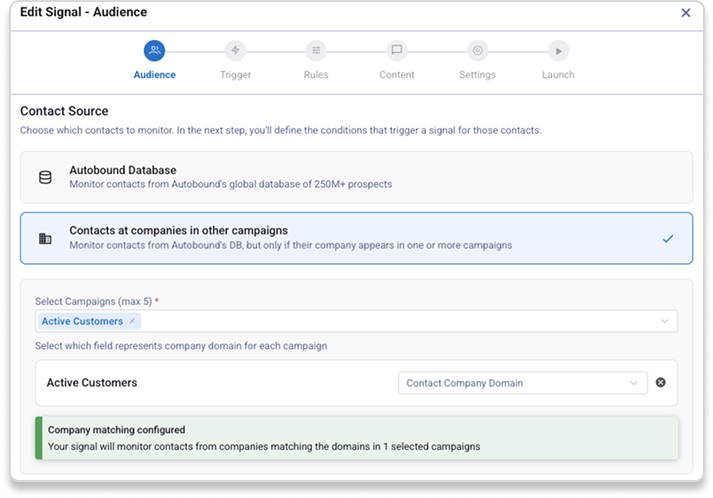
Task: Click the Settings gear step icon
Action: pos(477,50)
